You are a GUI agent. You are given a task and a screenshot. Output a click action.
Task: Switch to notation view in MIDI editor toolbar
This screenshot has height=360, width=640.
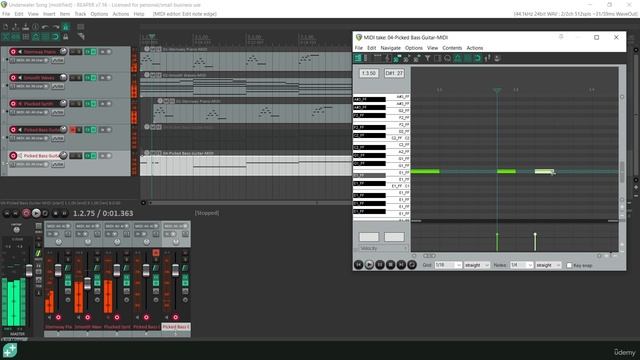click(388, 59)
